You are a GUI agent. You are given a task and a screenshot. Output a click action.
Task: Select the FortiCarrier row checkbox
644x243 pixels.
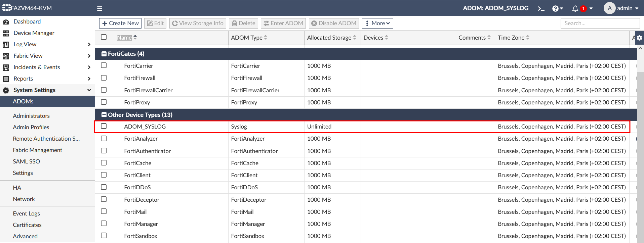(x=104, y=65)
